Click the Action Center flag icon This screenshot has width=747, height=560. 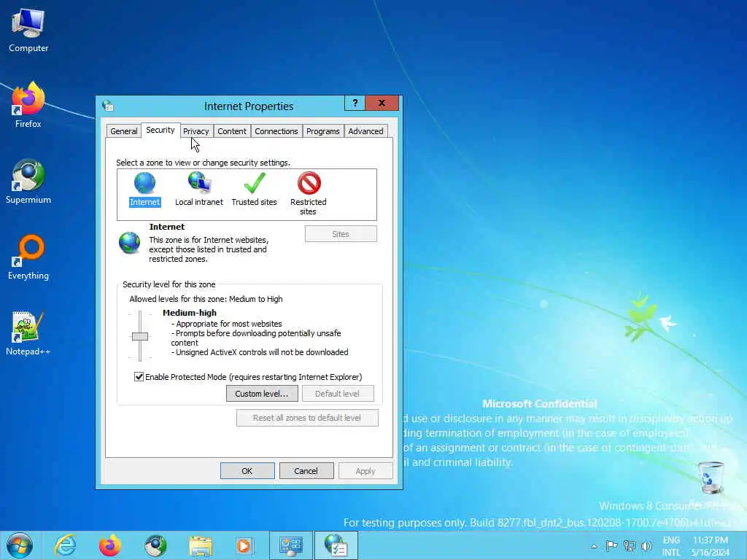tap(612, 545)
